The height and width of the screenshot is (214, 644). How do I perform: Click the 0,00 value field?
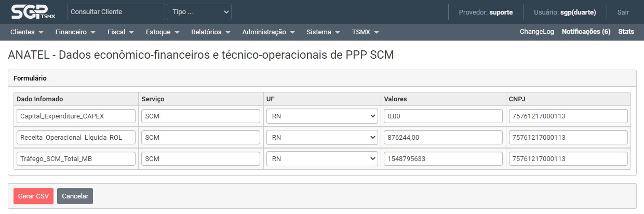(x=443, y=116)
